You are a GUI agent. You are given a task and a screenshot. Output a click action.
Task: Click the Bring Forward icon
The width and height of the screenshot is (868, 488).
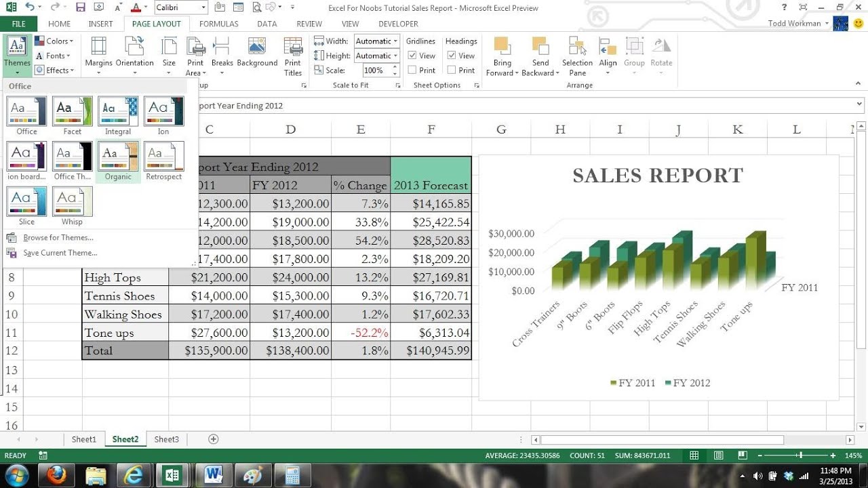click(x=502, y=46)
